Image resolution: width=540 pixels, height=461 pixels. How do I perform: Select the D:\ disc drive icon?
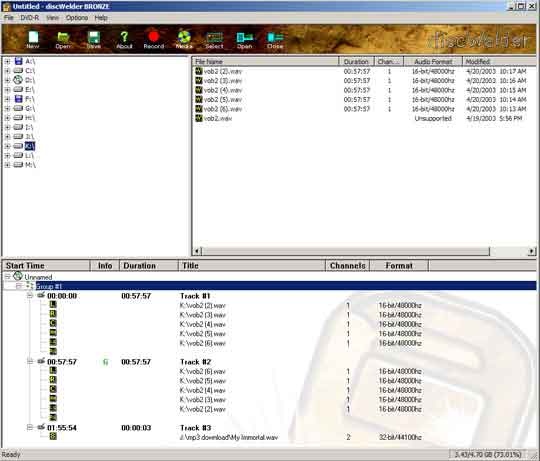point(18,80)
